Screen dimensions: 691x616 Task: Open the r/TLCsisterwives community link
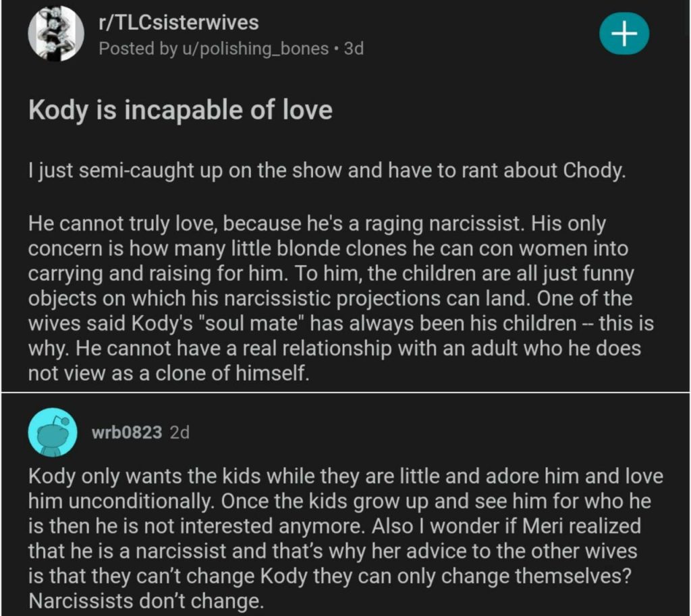coord(178,22)
